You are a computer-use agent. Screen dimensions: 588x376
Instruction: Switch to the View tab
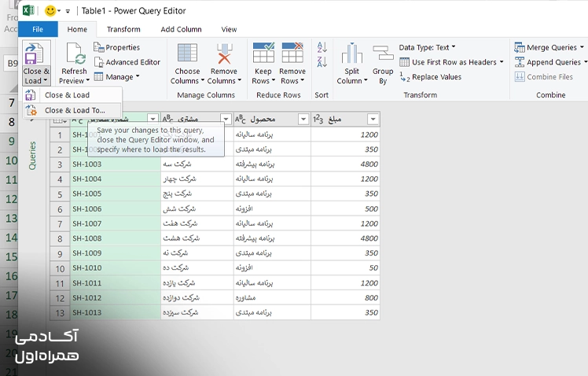click(x=229, y=29)
